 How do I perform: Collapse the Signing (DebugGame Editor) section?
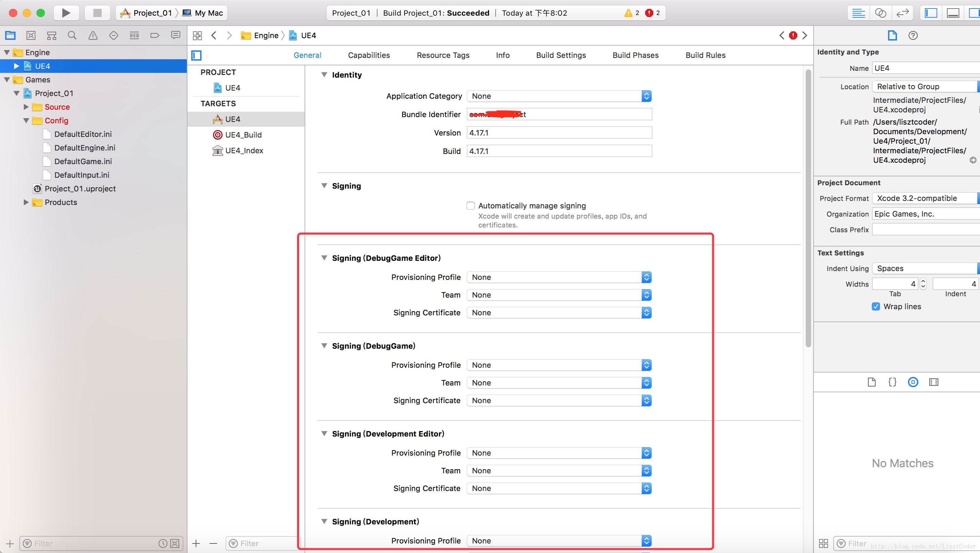coord(324,258)
